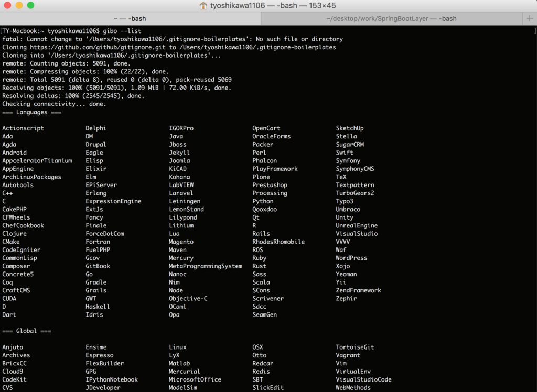Click 'ForceDotCom' entry
Screen dimensions: 537x392
click(x=105, y=234)
